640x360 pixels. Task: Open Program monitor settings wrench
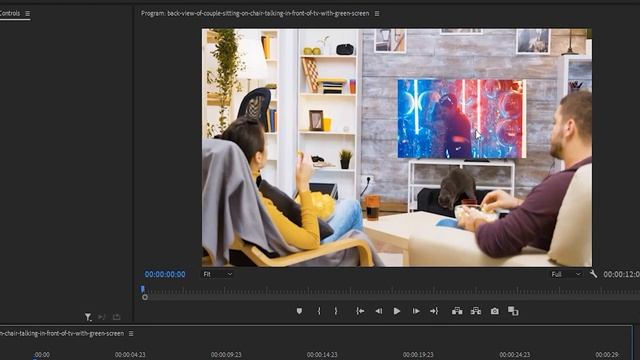click(x=593, y=274)
